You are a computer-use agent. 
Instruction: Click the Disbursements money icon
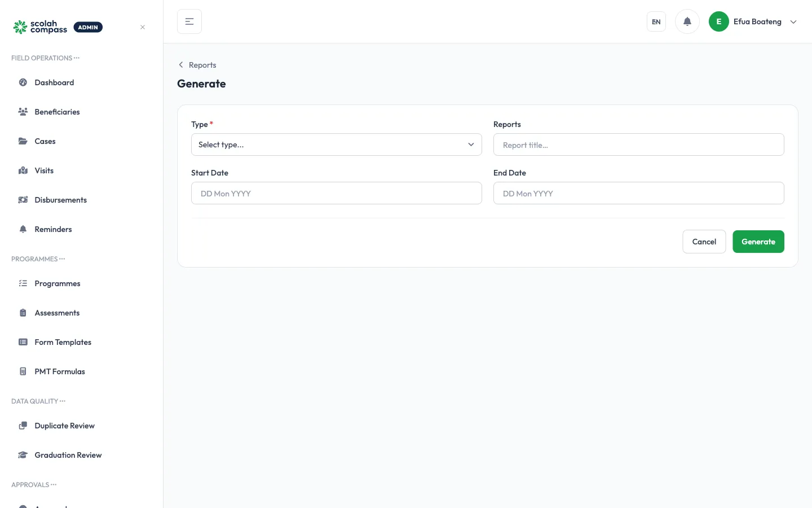click(x=23, y=200)
